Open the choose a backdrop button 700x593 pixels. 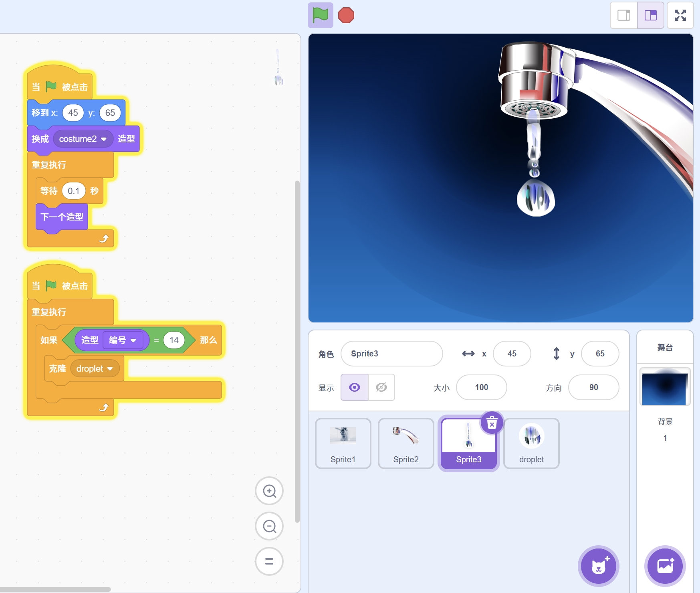[665, 566]
